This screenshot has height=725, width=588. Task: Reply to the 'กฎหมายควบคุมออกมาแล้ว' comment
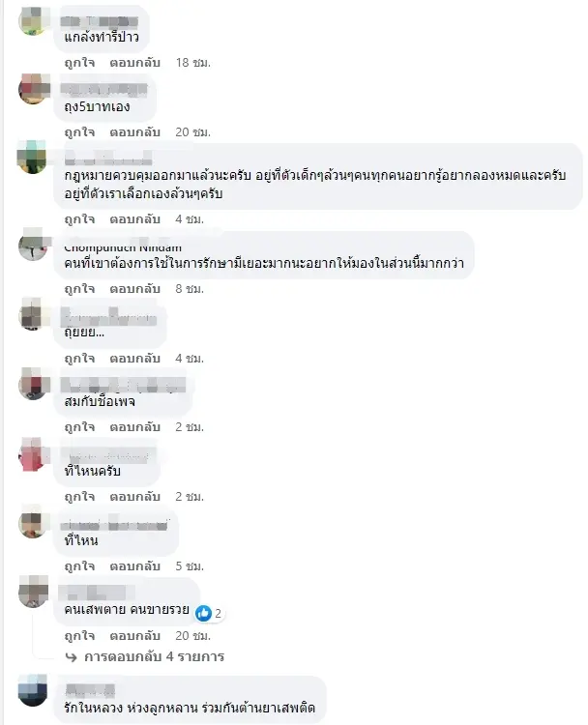(135, 219)
